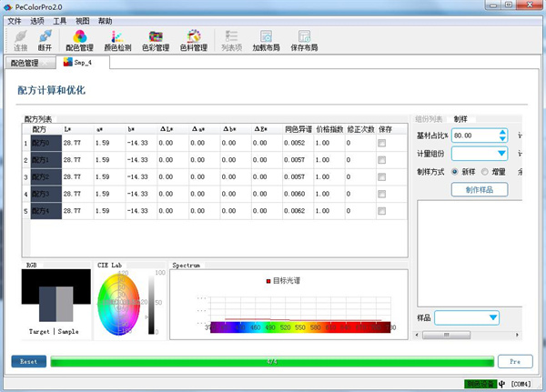Click the CIE Lab color wheel
The height and width of the screenshot is (392, 546).
pyautogui.click(x=119, y=304)
